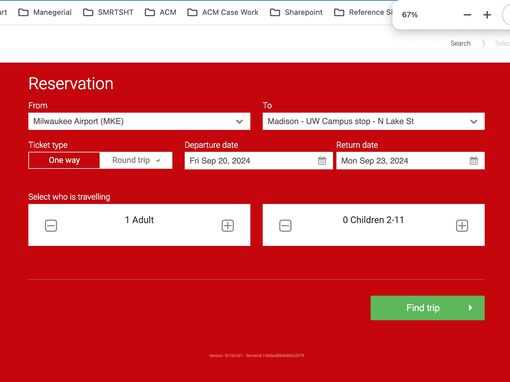Decrease the number of children 2-11

pos(285,226)
